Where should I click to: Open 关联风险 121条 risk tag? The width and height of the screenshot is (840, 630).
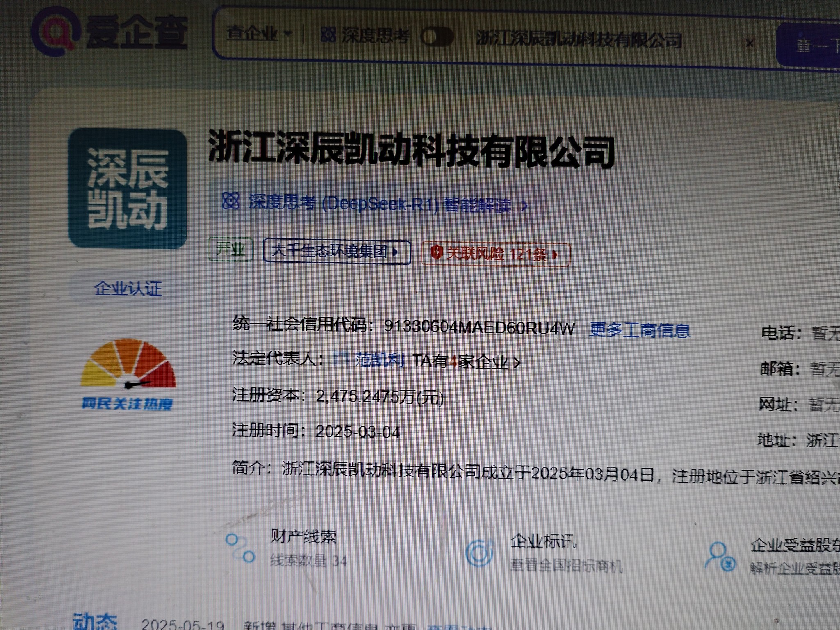(495, 254)
